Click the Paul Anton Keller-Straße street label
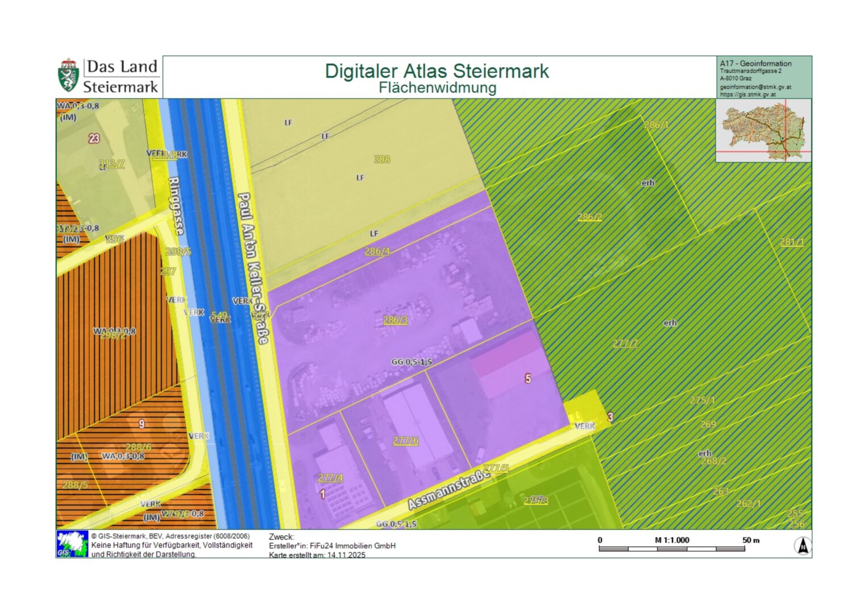 [x=252, y=268]
